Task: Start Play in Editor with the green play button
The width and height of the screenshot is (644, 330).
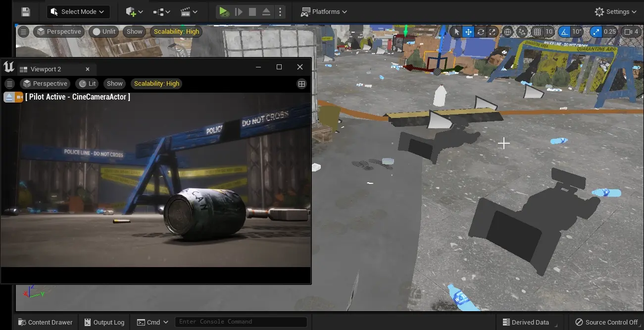Action: [224, 12]
